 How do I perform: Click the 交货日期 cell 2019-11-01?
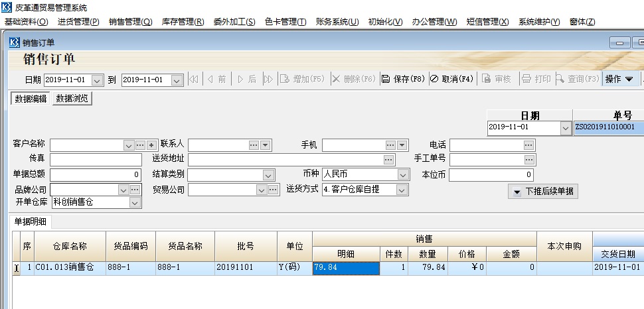click(x=617, y=268)
